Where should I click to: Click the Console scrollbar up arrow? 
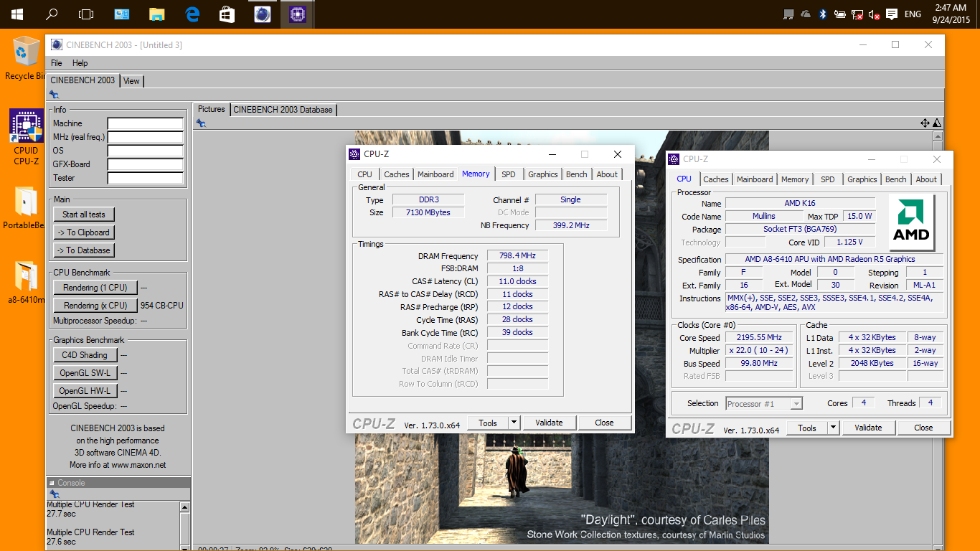coord(185,507)
